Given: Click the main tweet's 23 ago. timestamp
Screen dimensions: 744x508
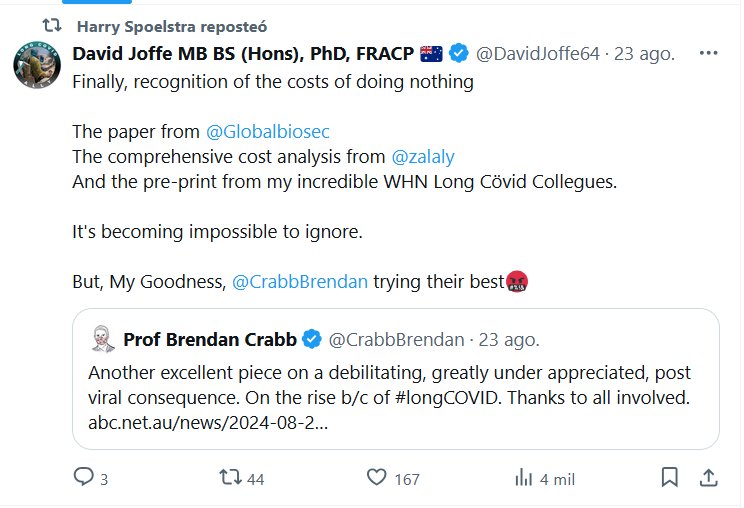Looking at the screenshot, I should 644,53.
